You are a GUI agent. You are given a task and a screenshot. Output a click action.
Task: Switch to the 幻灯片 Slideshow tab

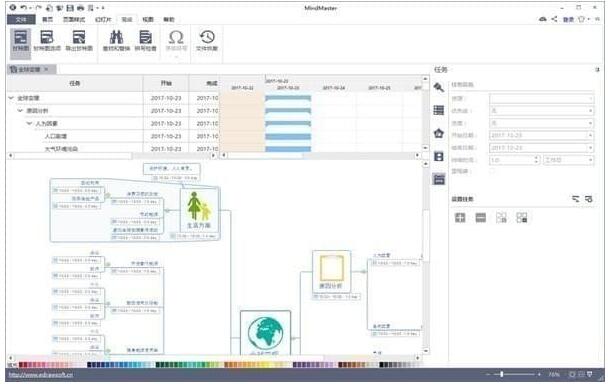click(103, 19)
